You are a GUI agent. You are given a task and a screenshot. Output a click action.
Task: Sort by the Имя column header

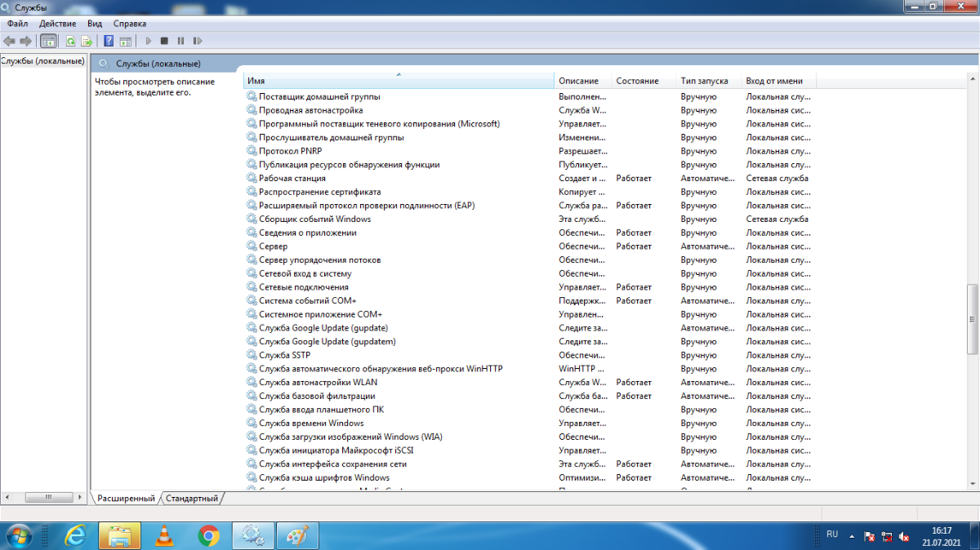(399, 81)
